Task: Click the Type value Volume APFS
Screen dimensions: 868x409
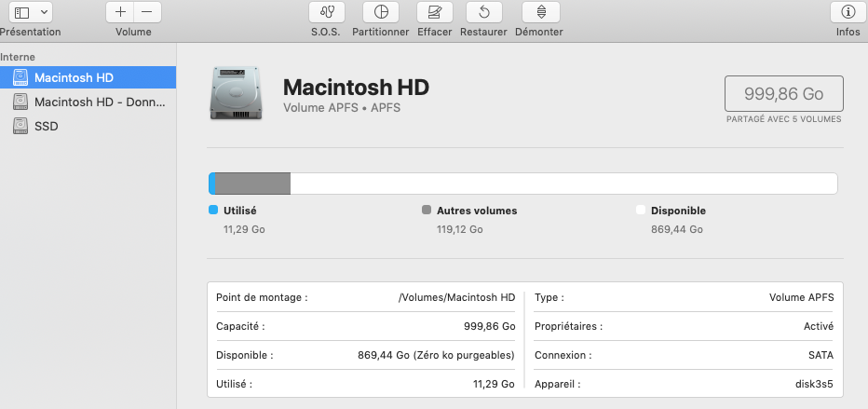Action: [x=802, y=298]
